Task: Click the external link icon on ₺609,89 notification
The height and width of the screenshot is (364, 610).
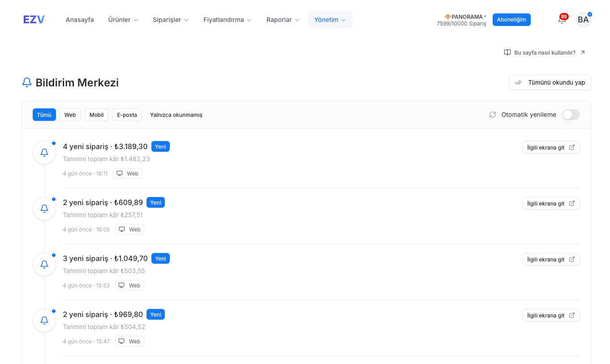Action: click(572, 203)
